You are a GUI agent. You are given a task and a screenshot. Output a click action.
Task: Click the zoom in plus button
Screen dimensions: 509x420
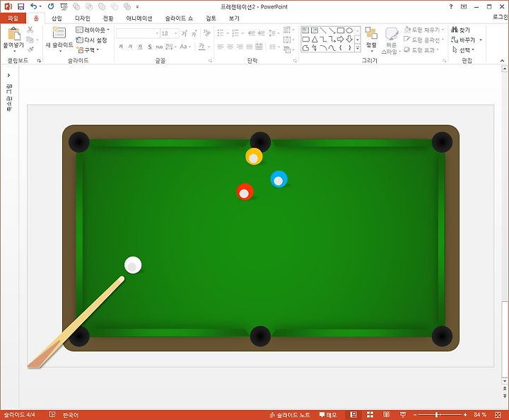(465, 415)
